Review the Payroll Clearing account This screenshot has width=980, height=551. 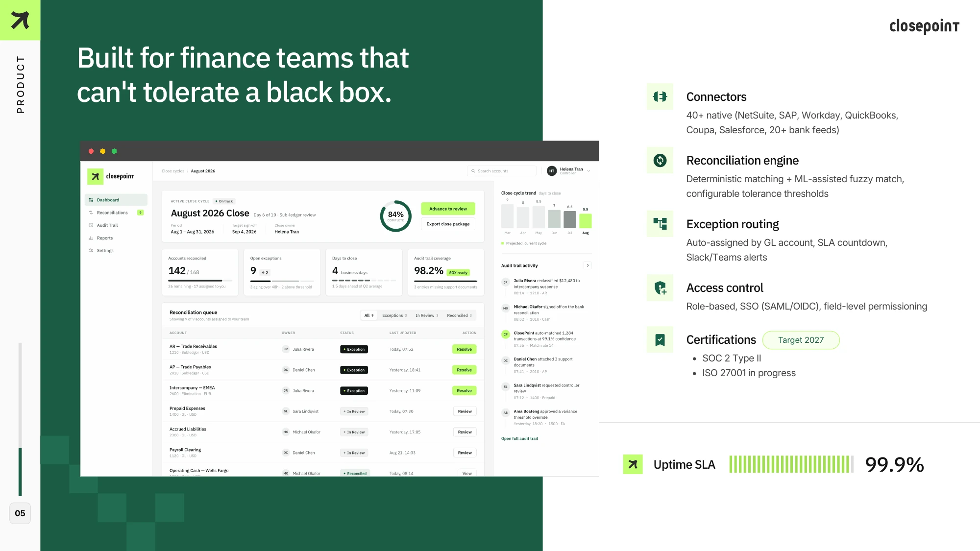[465, 453]
